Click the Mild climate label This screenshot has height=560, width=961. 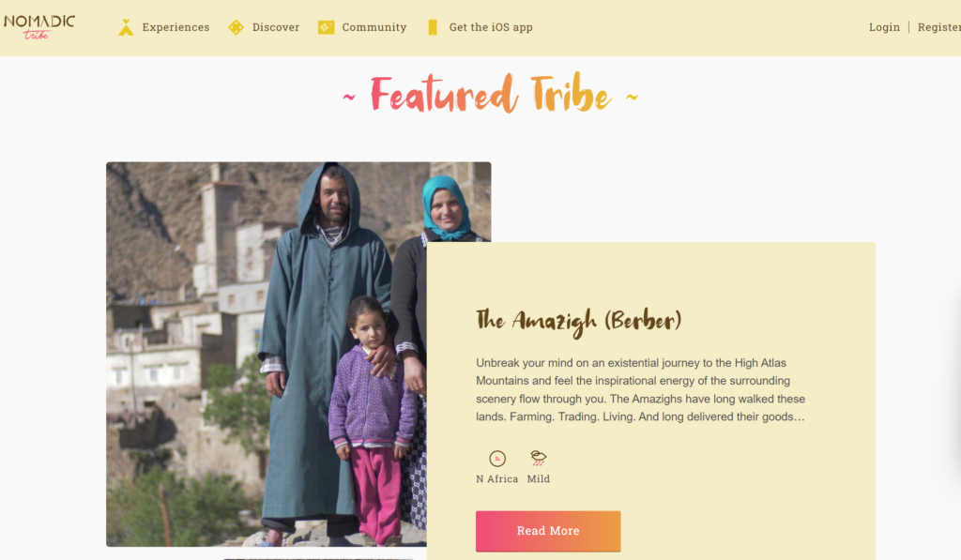538,479
